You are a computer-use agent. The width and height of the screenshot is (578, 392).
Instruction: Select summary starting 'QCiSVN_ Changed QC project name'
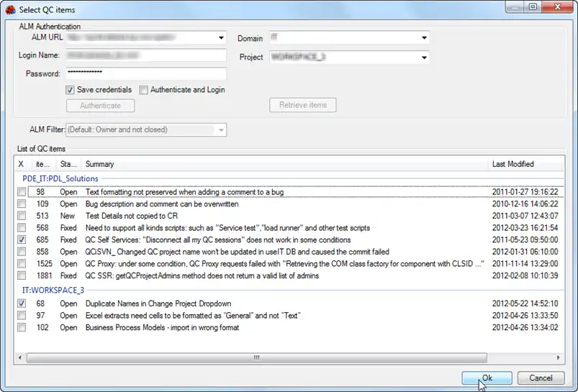pos(237,252)
